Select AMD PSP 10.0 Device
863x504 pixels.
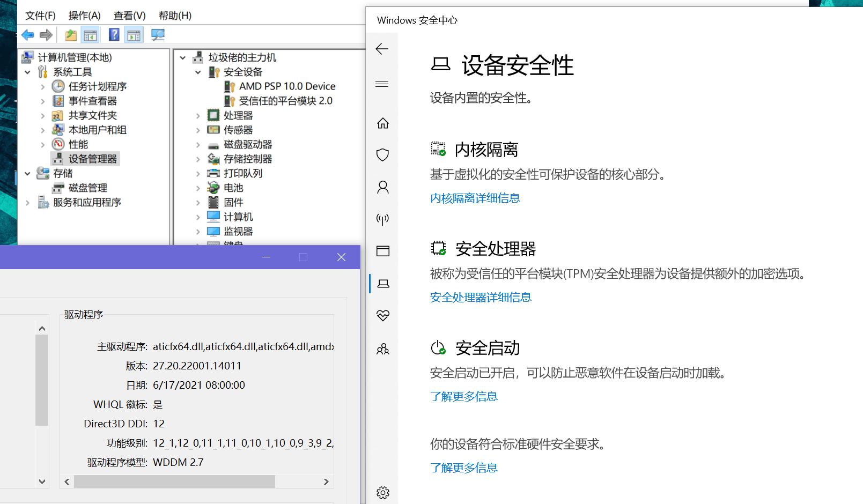[287, 86]
